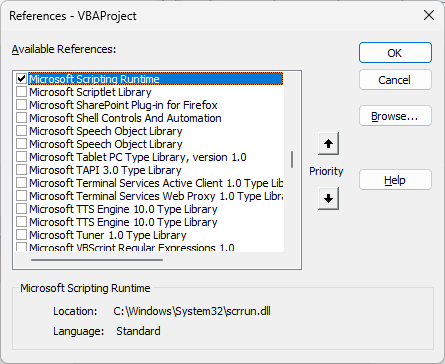The image size is (445, 364).
Task: Tick Microsoft Terminal Services Web Proxy checkbox
Action: pos(21,196)
